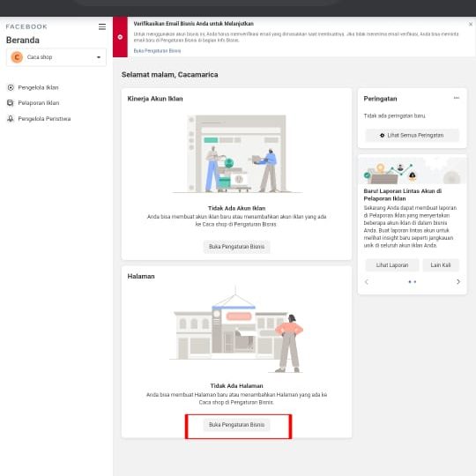Click the Buka Pengaturan Bisnis banner link
Screen dimensions: 476x476
pos(157,51)
